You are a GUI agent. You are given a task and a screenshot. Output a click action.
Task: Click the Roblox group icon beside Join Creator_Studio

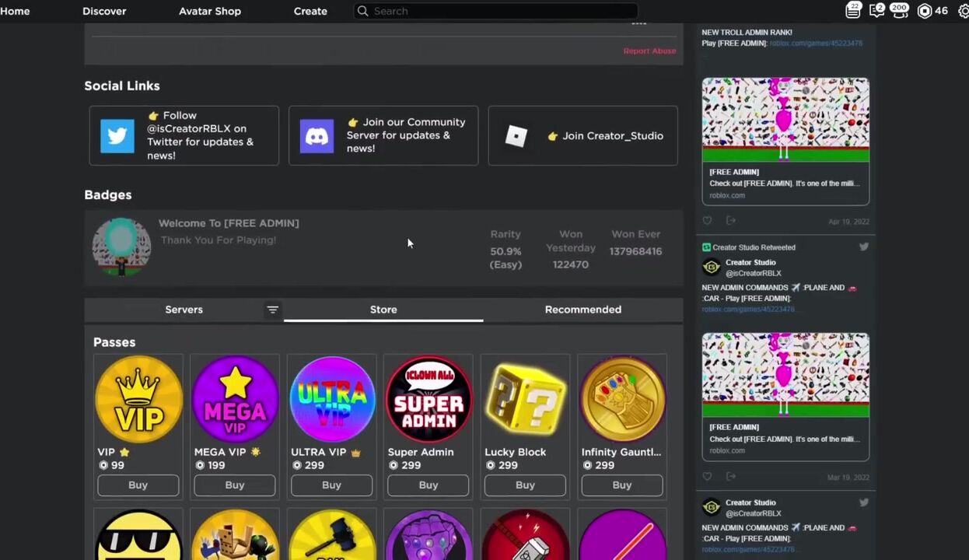(x=516, y=136)
